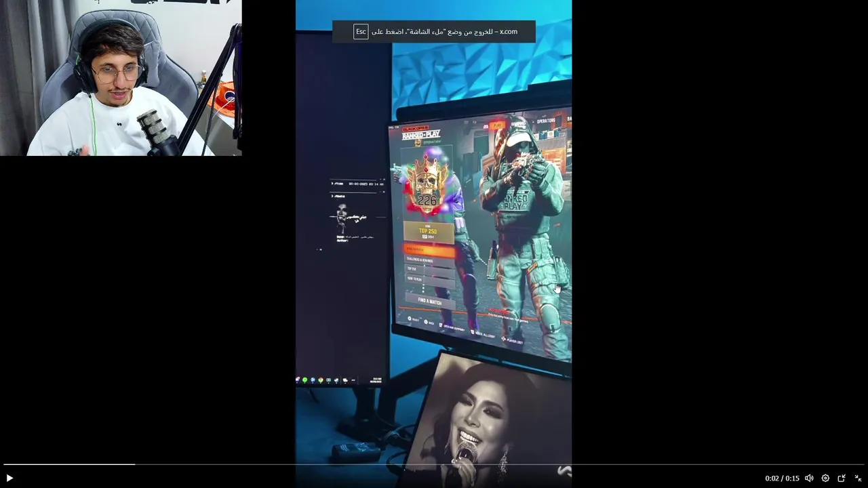Screen dimensions: 868x488
Task: Click the Esc key hint in the notification
Action: pos(361,32)
